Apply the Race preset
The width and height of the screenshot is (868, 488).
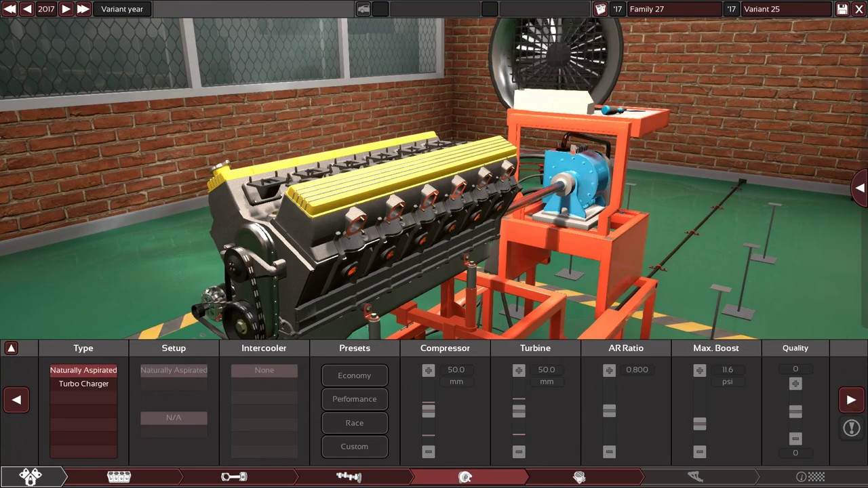point(355,423)
